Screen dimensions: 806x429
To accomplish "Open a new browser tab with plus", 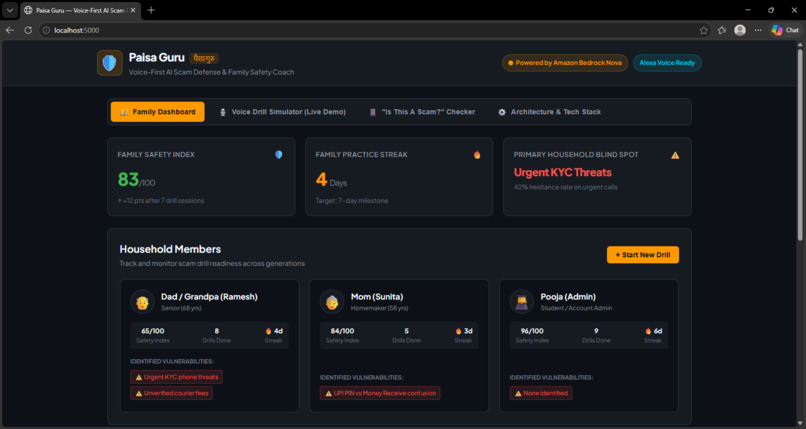I will pyautogui.click(x=151, y=10).
